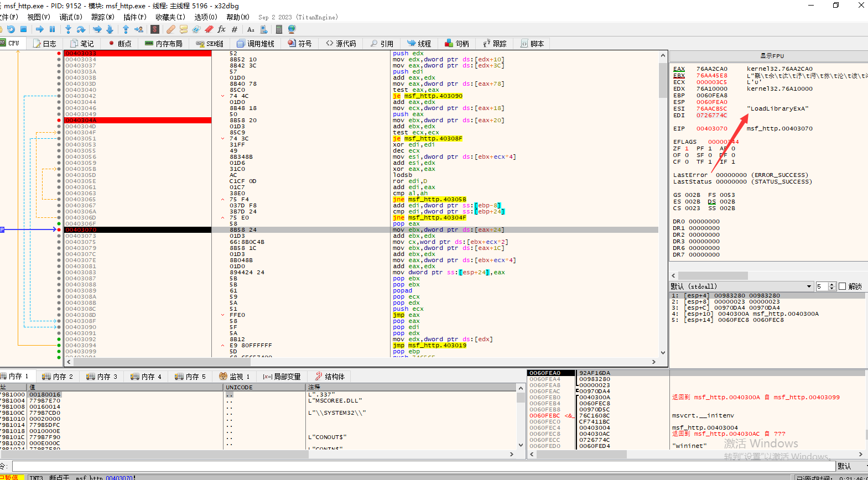The height and width of the screenshot is (480, 868).
Task: Open the Scylla plugin icon
Action: click(x=155, y=29)
